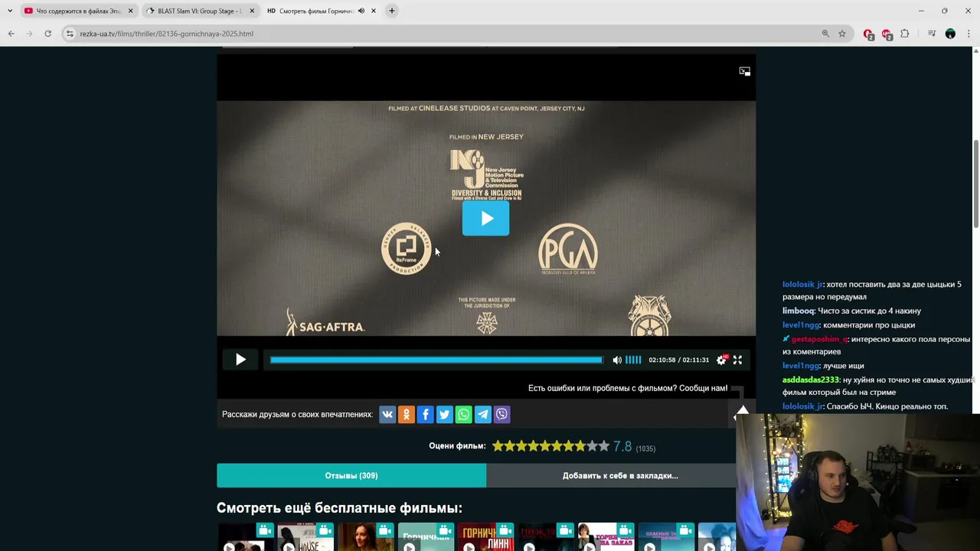
Task: Share the film on VK
Action: coord(387,414)
